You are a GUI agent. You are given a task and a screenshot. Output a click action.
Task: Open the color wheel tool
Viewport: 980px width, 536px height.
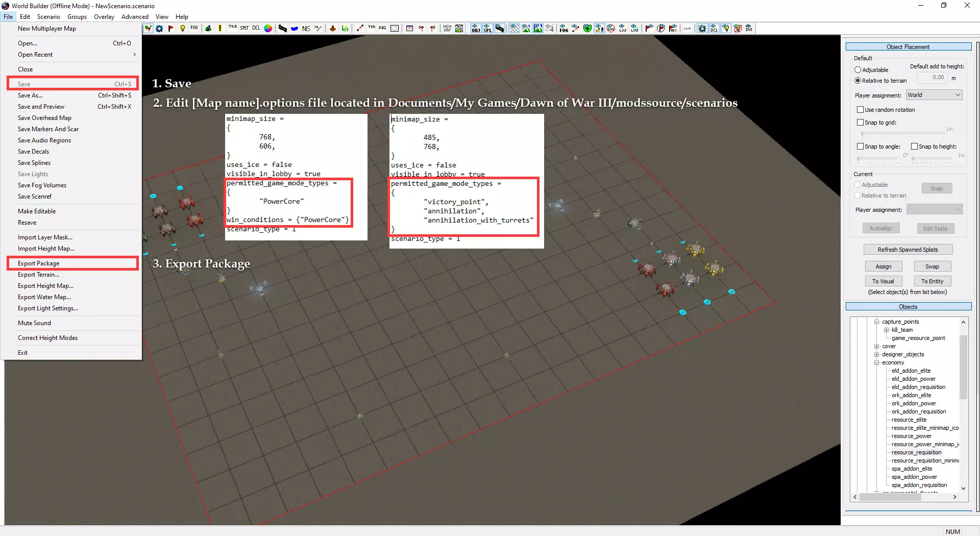coord(268,29)
